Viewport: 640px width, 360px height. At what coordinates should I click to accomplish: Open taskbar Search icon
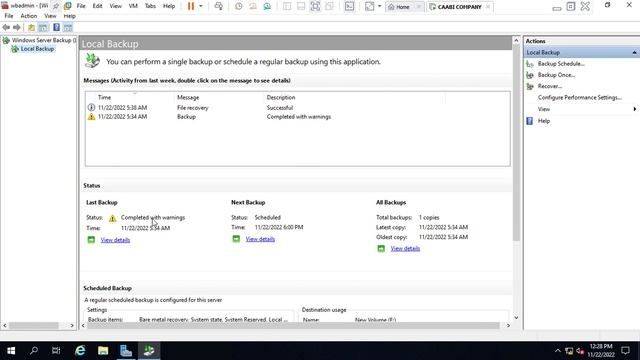[34, 351]
